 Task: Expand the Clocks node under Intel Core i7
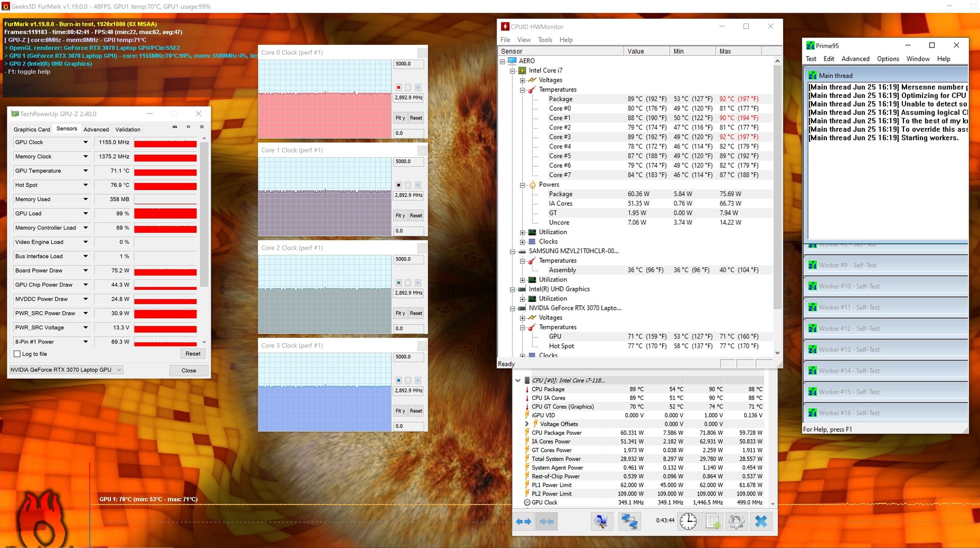[x=522, y=242]
